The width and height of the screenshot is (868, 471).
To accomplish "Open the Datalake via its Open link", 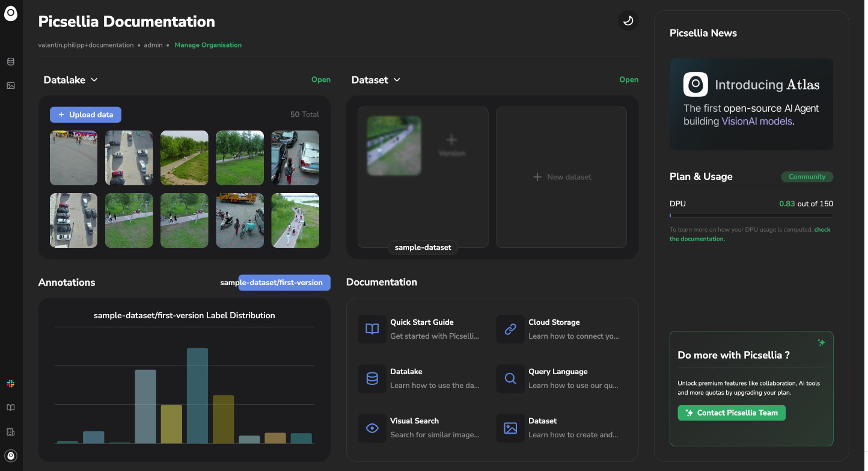I will coord(321,79).
